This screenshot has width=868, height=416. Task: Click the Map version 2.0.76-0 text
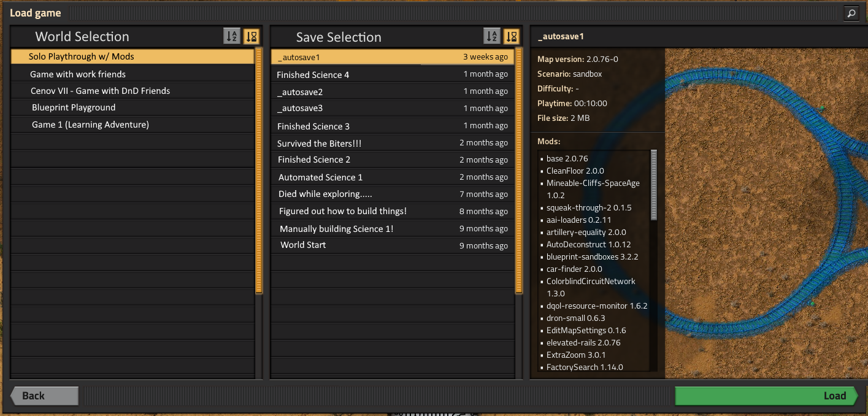coord(578,59)
